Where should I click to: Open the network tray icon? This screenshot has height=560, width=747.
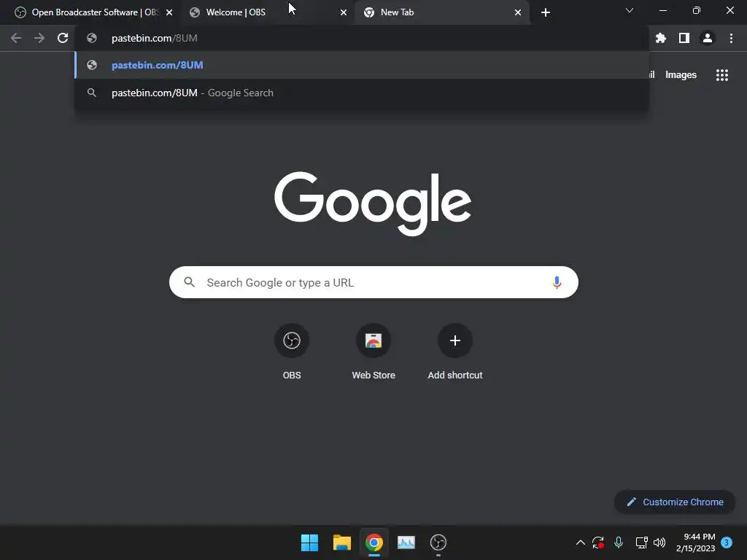click(x=641, y=542)
